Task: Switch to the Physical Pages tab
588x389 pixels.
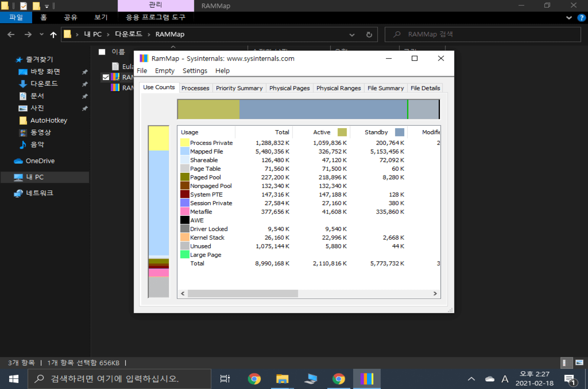Action: (289, 88)
